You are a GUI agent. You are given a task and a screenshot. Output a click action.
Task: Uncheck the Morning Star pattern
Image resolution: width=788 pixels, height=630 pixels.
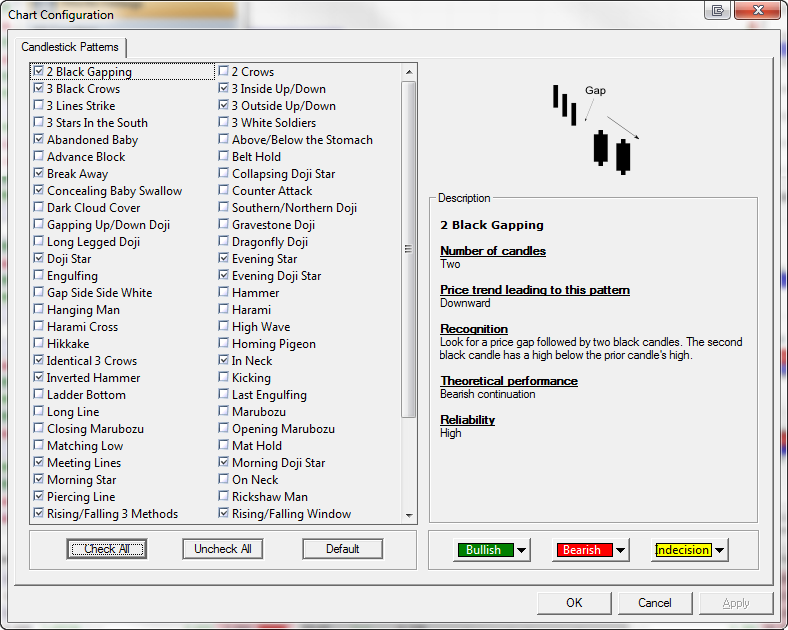38,479
